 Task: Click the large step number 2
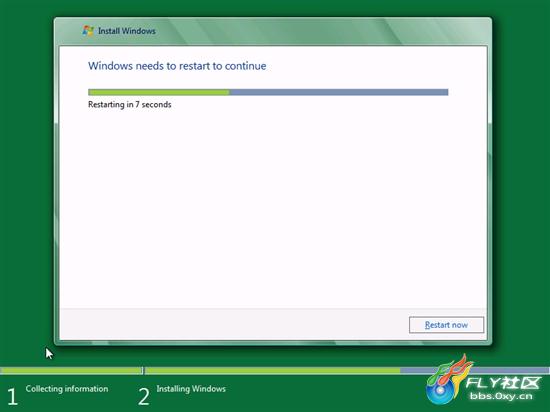(x=143, y=397)
